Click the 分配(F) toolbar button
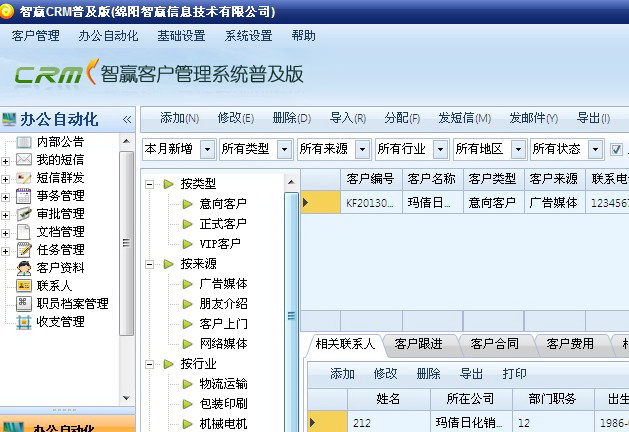This screenshot has height=432, width=629. coord(402,118)
